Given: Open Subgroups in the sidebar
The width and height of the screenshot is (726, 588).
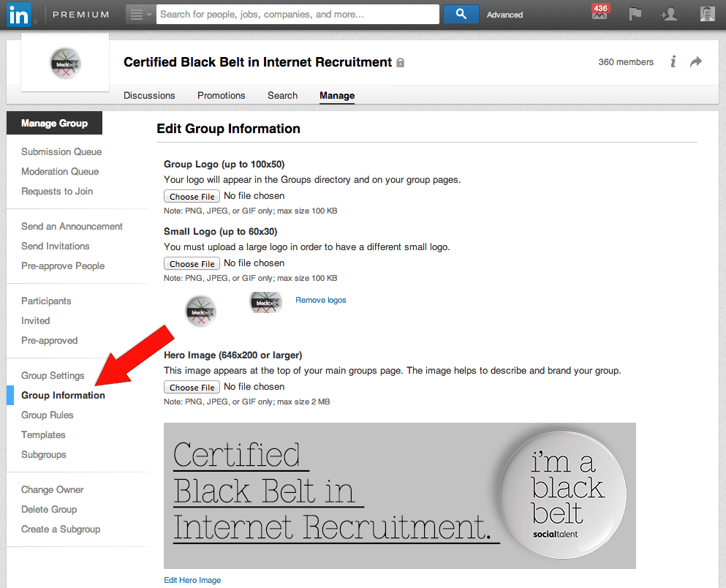Looking at the screenshot, I should tap(44, 455).
